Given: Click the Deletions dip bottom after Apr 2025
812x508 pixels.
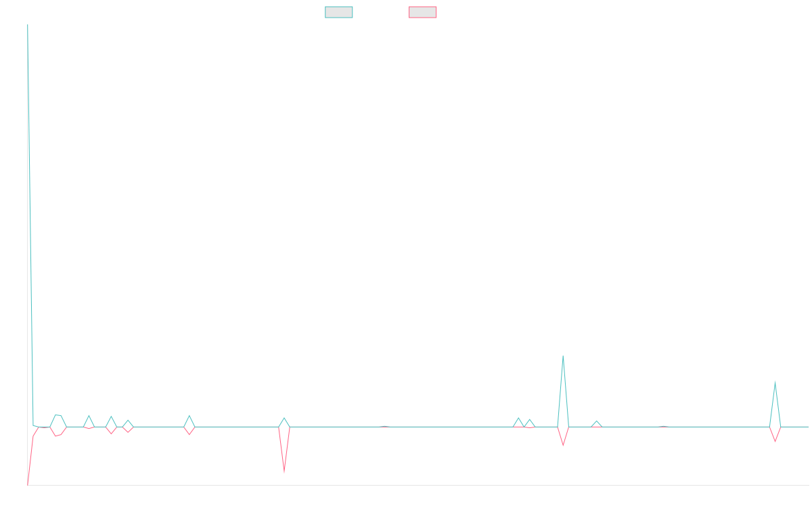Looking at the screenshot, I should 563,445.
